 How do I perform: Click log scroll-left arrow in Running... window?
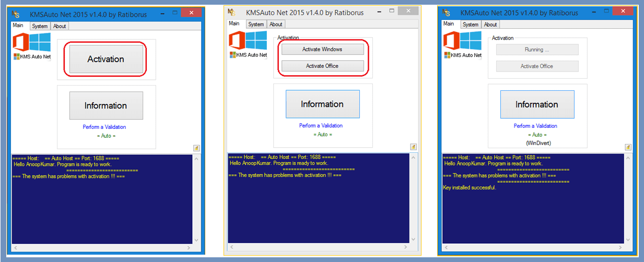(x=446, y=247)
